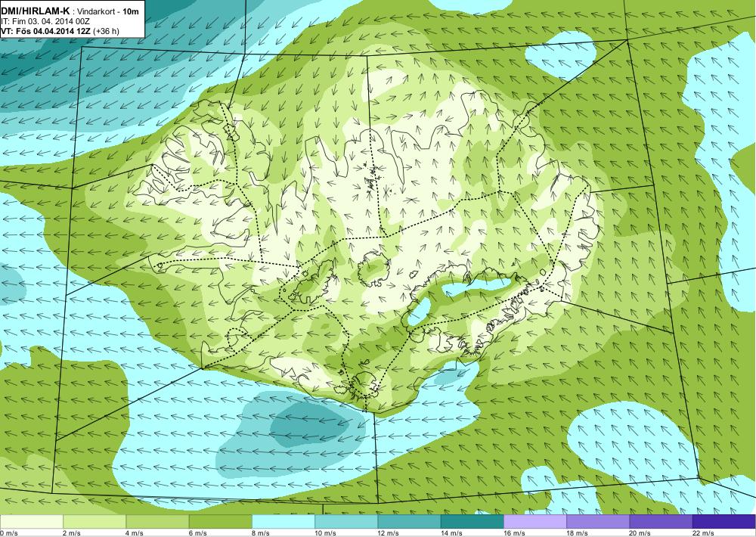The image size is (756, 537).
Task: Click the '22 m/s' legend label
Action: 702,533
